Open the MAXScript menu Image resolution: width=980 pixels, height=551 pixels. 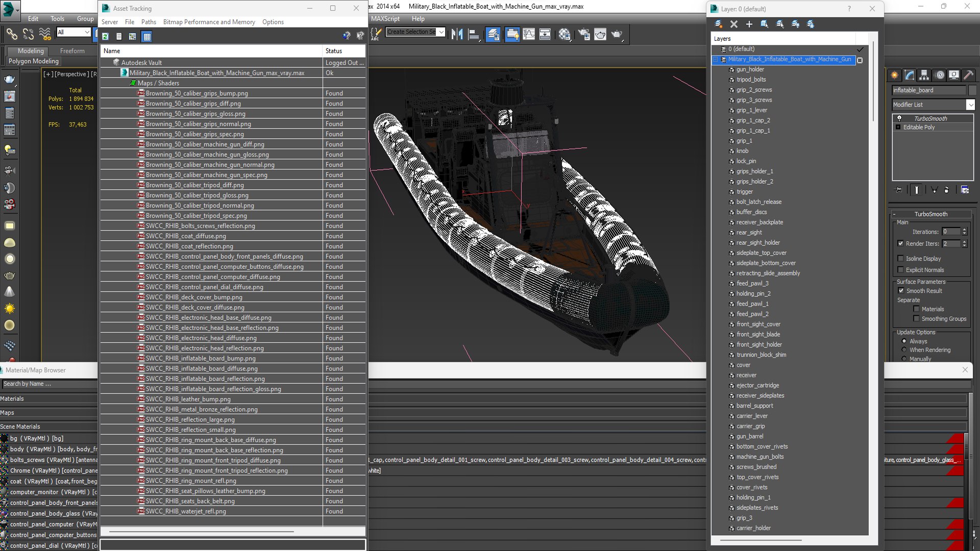pyautogui.click(x=385, y=18)
